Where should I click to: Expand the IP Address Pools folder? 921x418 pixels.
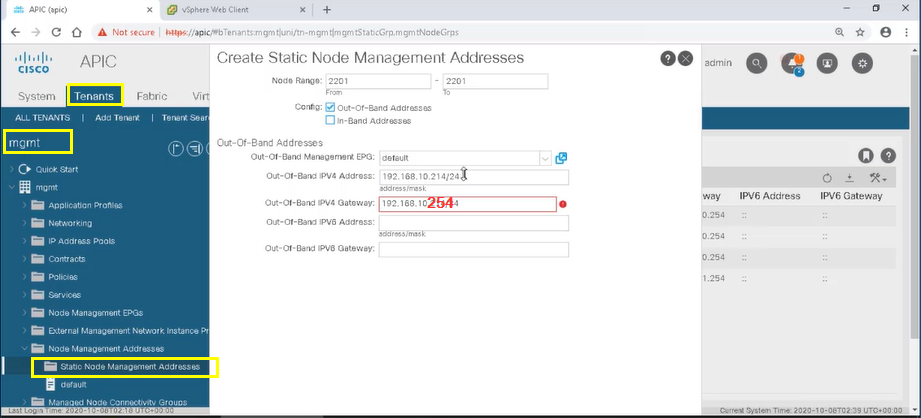click(x=24, y=241)
